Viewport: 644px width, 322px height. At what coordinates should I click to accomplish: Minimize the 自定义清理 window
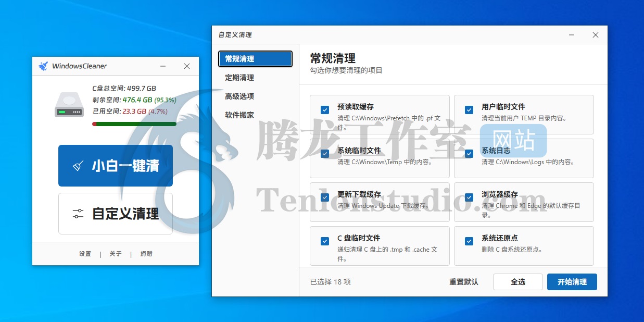pyautogui.click(x=572, y=35)
